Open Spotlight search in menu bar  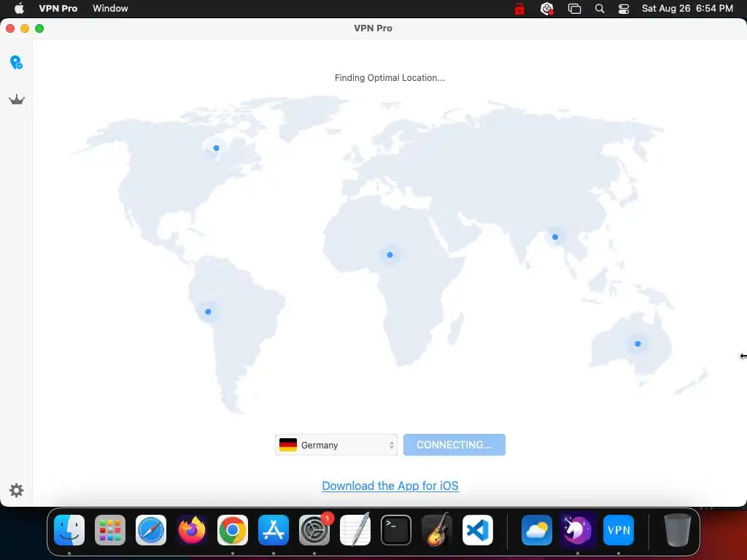tap(600, 9)
